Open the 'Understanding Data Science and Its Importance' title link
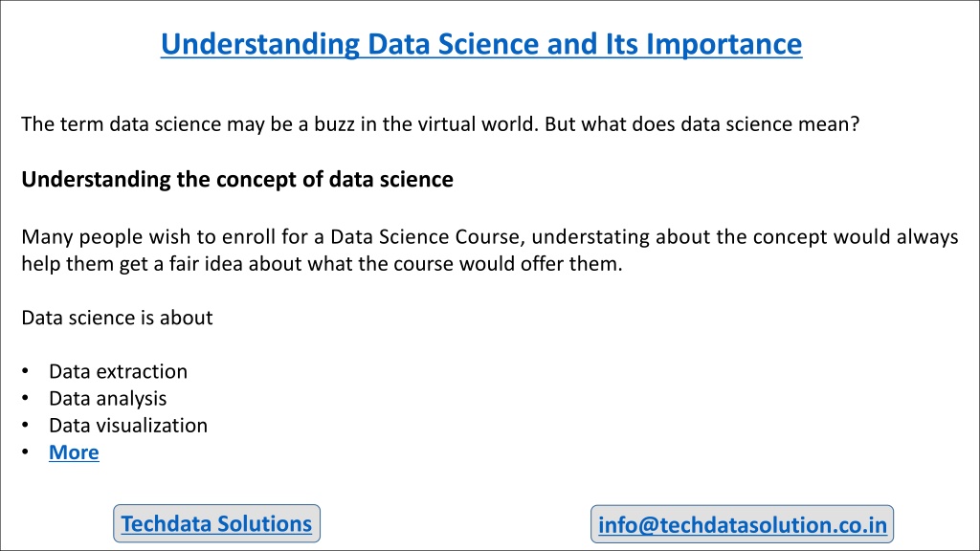The image size is (980, 551). coord(481,44)
